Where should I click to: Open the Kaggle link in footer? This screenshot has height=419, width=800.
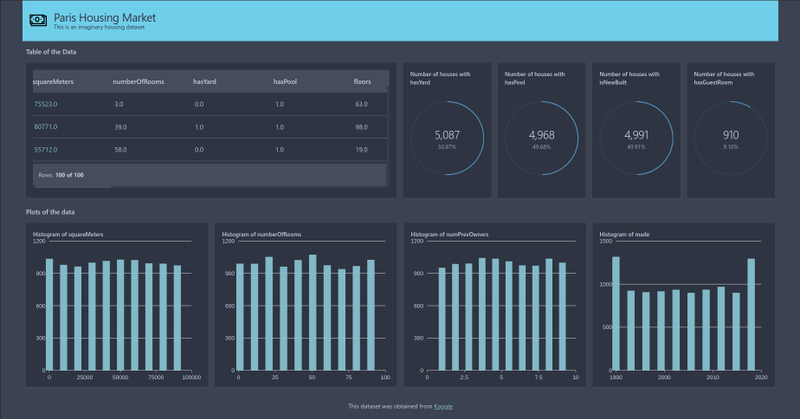click(x=443, y=406)
